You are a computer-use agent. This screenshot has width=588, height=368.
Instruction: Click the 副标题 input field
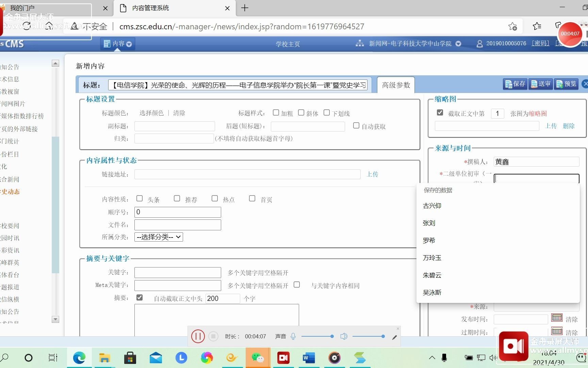tap(175, 126)
